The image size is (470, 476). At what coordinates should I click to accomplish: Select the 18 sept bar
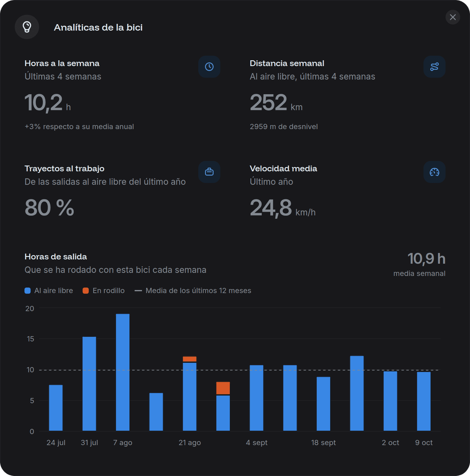(323, 404)
